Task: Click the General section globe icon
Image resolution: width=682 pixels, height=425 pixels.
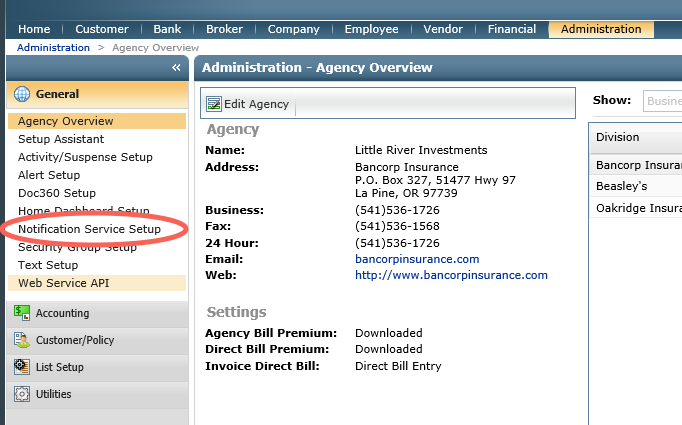Action: pyautogui.click(x=21, y=94)
